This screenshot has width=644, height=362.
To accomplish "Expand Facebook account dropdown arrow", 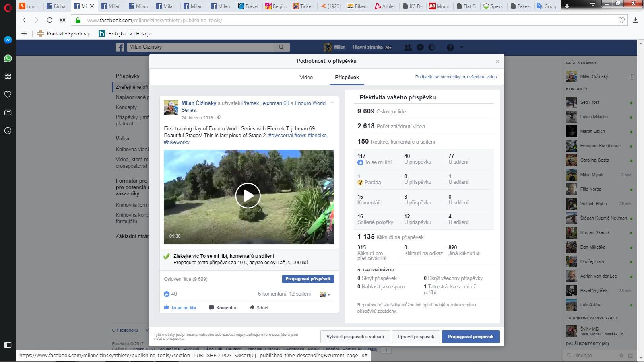I will click(462, 47).
